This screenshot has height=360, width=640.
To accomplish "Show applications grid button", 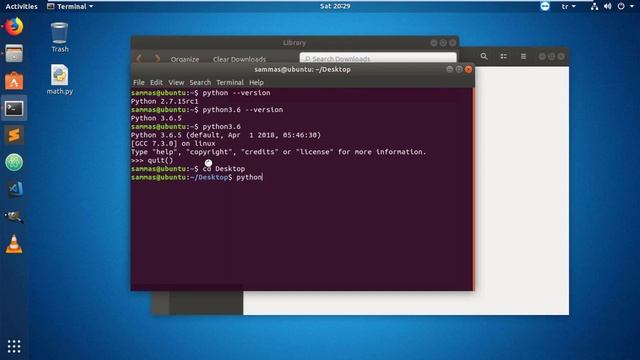I will coord(14,346).
